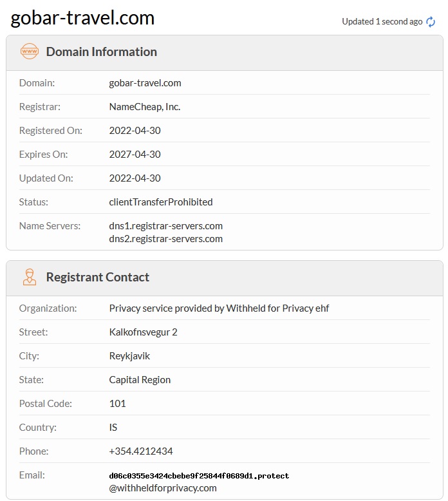Image resolution: width=448 pixels, height=501 pixels.
Task: Click the clientTransferProhibited status value
Action: [x=161, y=202]
